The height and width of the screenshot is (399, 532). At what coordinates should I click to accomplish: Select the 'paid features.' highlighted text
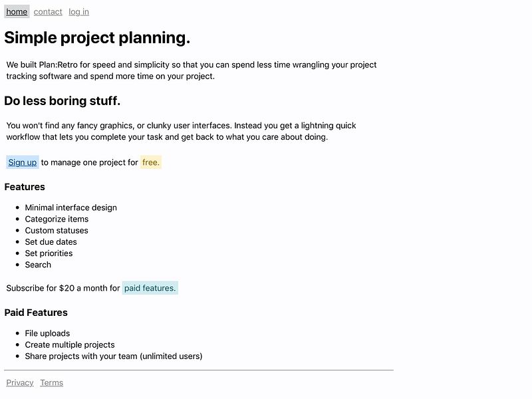pyautogui.click(x=150, y=288)
